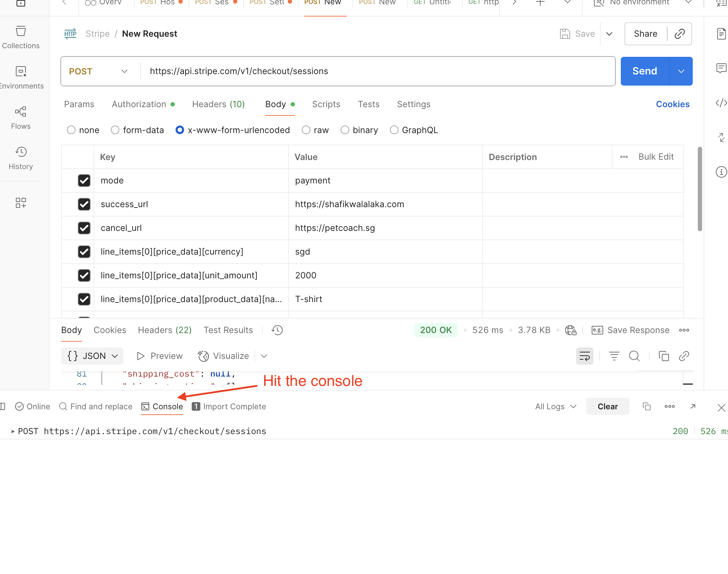Uncheck the unit_amount line item checkbox
This screenshot has width=728, height=574.
coord(84,275)
